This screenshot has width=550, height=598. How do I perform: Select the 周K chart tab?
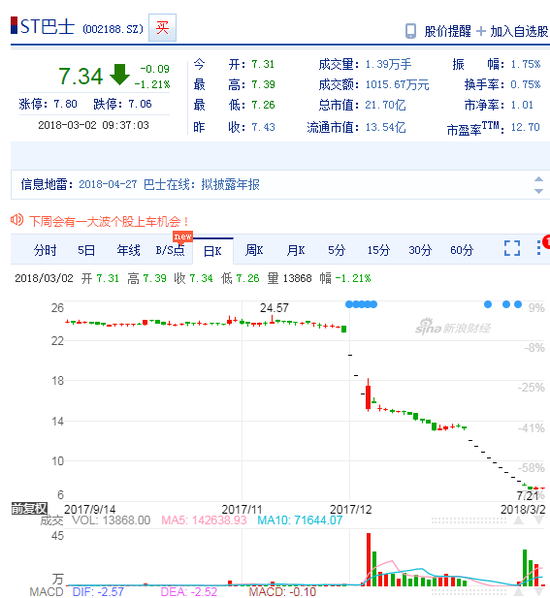click(x=254, y=251)
